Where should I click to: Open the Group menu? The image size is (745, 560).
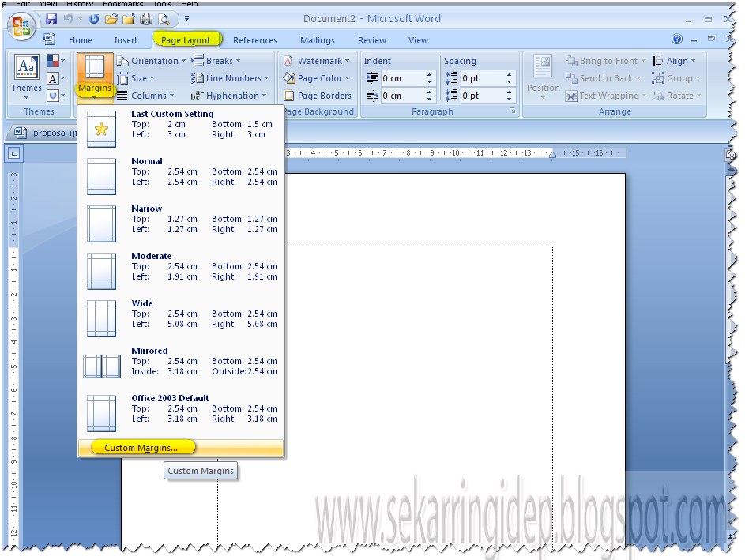pyautogui.click(x=676, y=78)
